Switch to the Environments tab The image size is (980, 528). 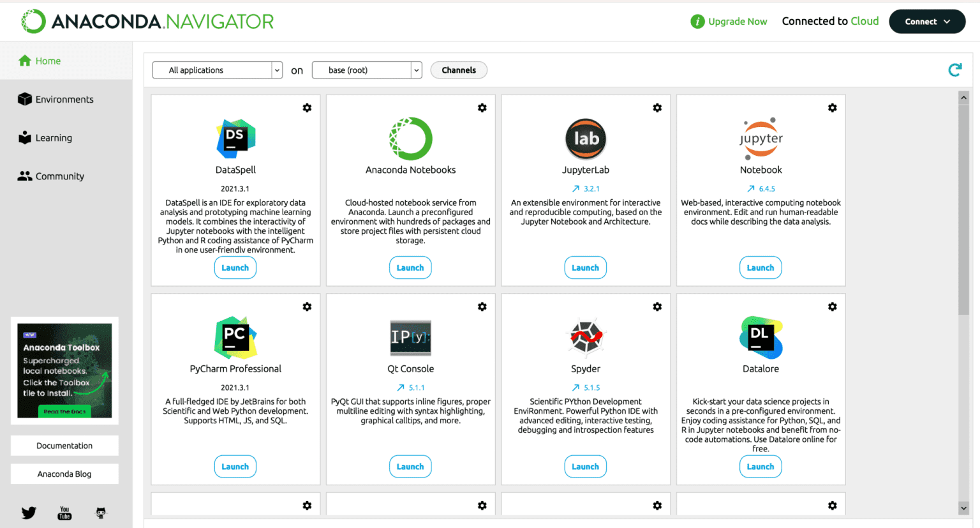tap(64, 100)
